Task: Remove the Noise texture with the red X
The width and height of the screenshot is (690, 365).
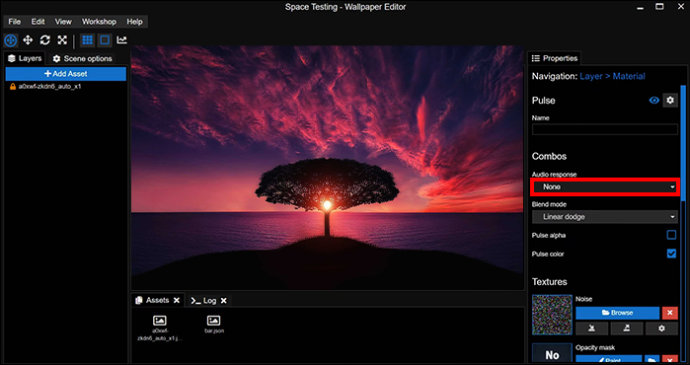Action: pos(670,313)
